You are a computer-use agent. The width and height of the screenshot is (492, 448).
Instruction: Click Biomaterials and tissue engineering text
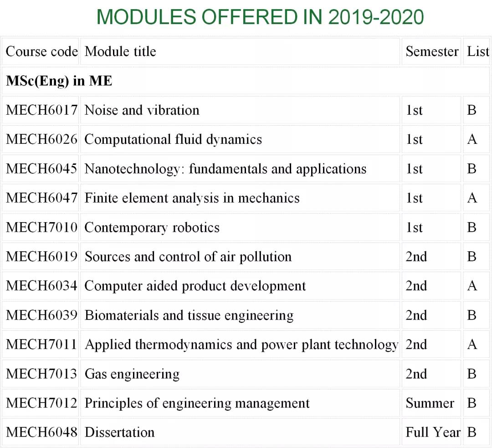click(x=189, y=315)
